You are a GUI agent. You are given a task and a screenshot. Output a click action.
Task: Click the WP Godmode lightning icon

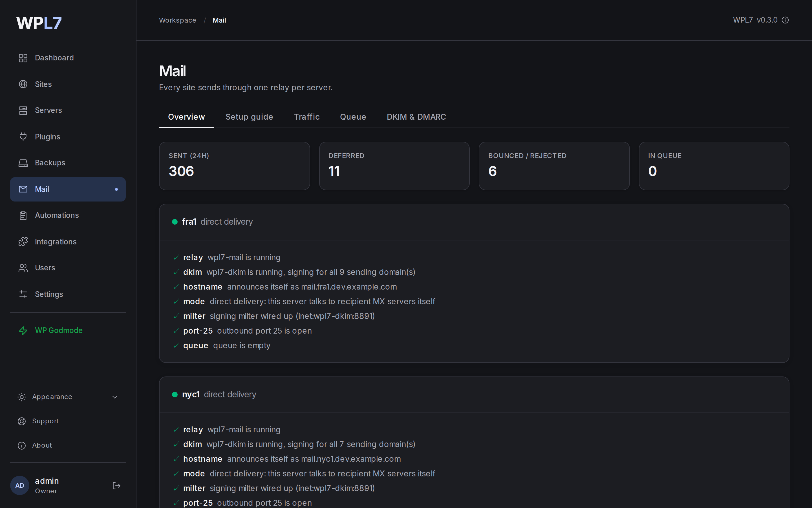(x=23, y=330)
